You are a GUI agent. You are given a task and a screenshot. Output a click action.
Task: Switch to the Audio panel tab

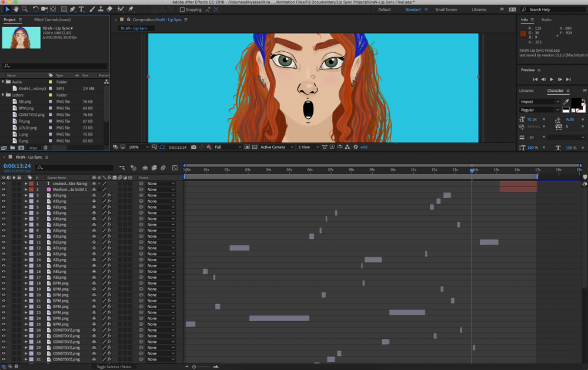(546, 19)
